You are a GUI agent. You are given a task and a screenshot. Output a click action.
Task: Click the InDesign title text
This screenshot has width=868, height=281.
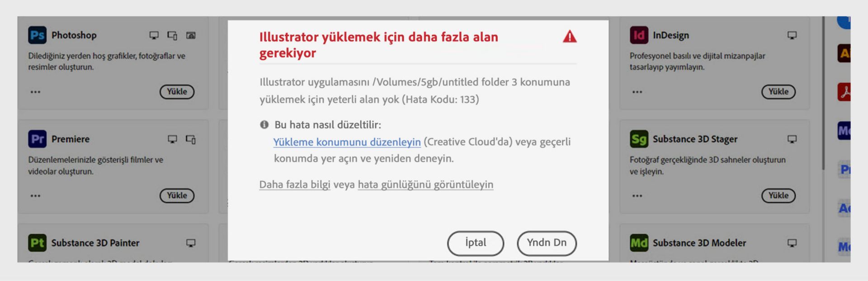coord(671,35)
